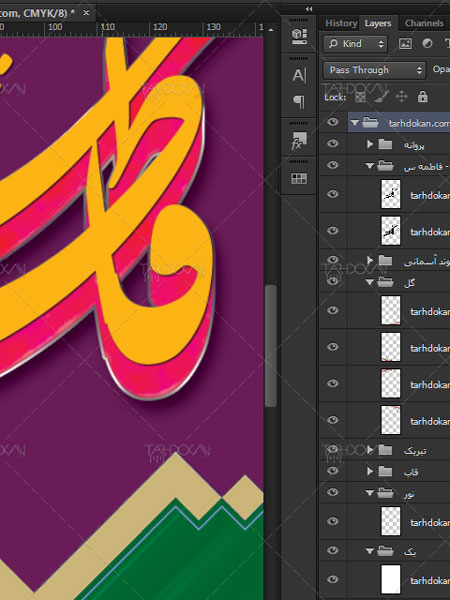Toggle visibility of گل group
This screenshot has height=600, width=450.
coord(333,281)
